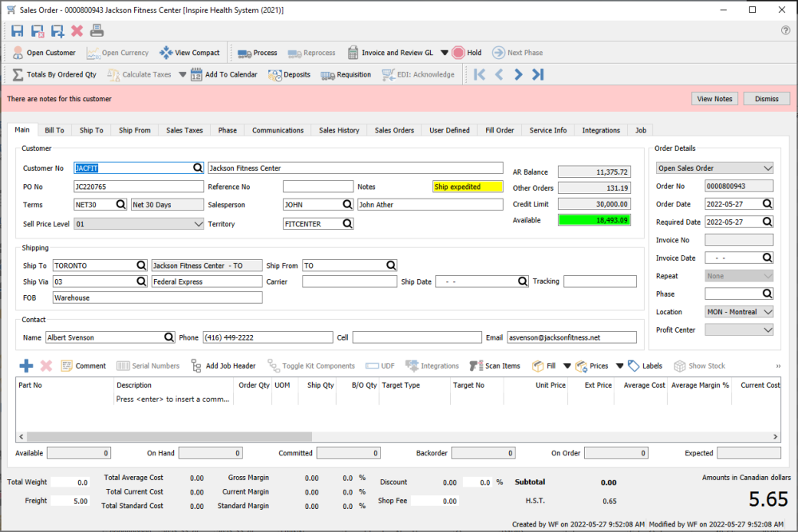The height and width of the screenshot is (532, 798).
Task: Click the green Available credit field
Action: pyautogui.click(x=594, y=220)
